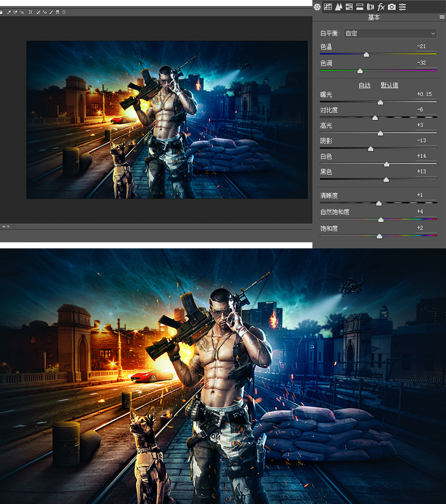Click the 高光 highlights slider handle
446x504 pixels.
[x=380, y=134]
